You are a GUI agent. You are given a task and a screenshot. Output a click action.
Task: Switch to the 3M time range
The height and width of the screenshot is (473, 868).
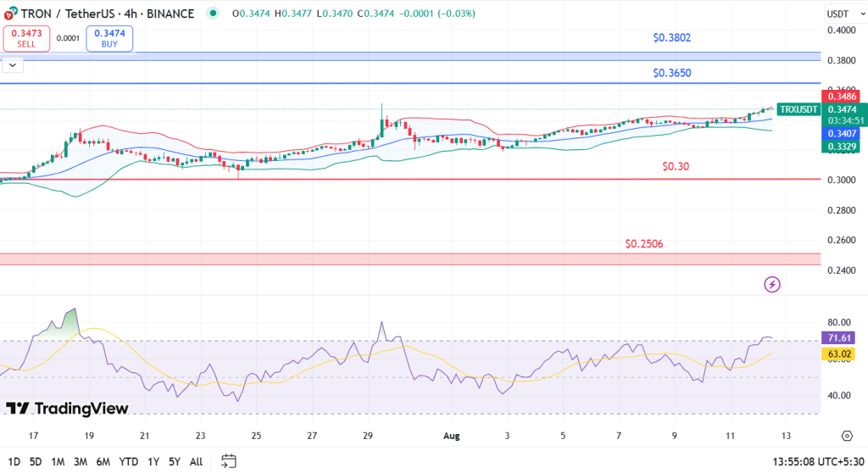[81, 461]
